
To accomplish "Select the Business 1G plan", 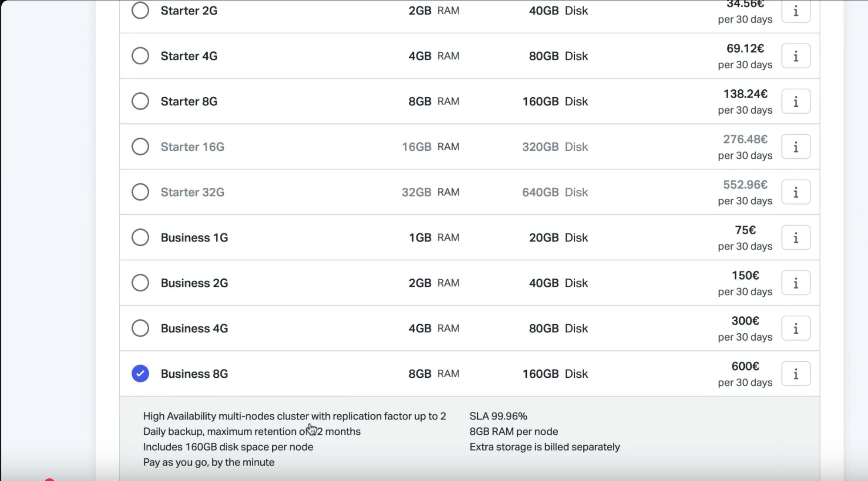I will click(140, 237).
